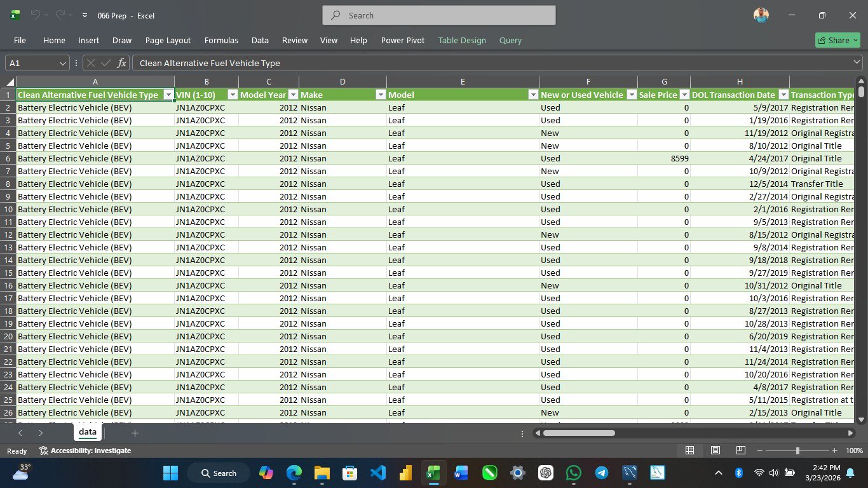The height and width of the screenshot is (488, 868).
Task: Open Visual Studio Code from taskbar
Action: 377,473
